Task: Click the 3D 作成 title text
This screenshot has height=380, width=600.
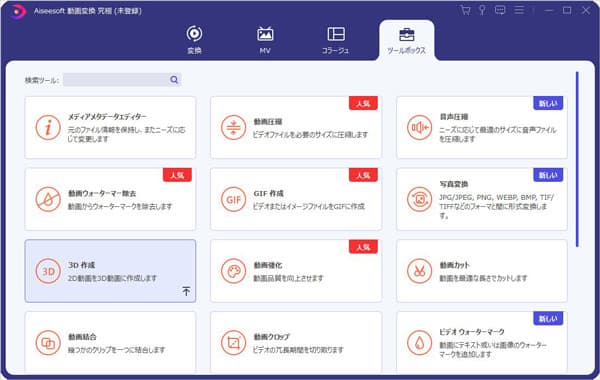Action: coord(82,265)
